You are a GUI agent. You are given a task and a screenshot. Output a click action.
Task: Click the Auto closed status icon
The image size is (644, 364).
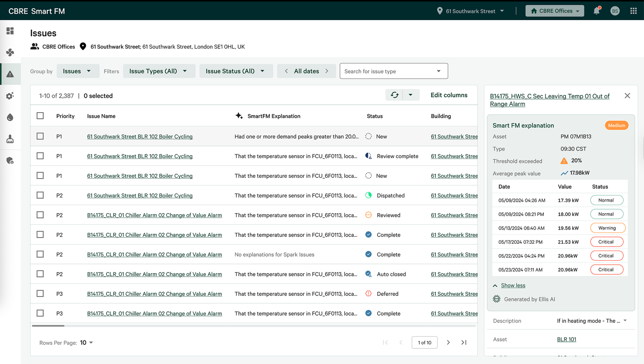[368, 274]
